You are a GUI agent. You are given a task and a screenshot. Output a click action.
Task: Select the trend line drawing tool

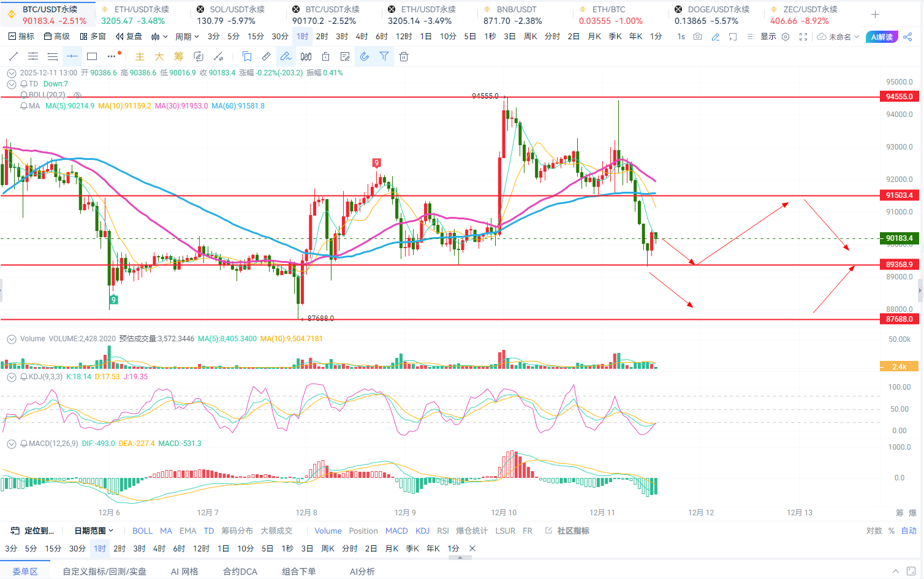(13, 57)
